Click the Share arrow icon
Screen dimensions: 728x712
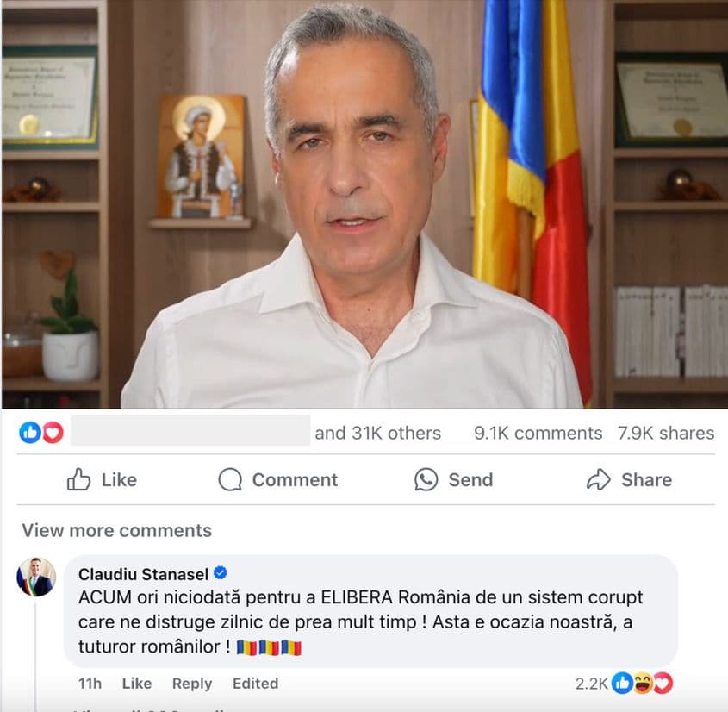click(599, 479)
